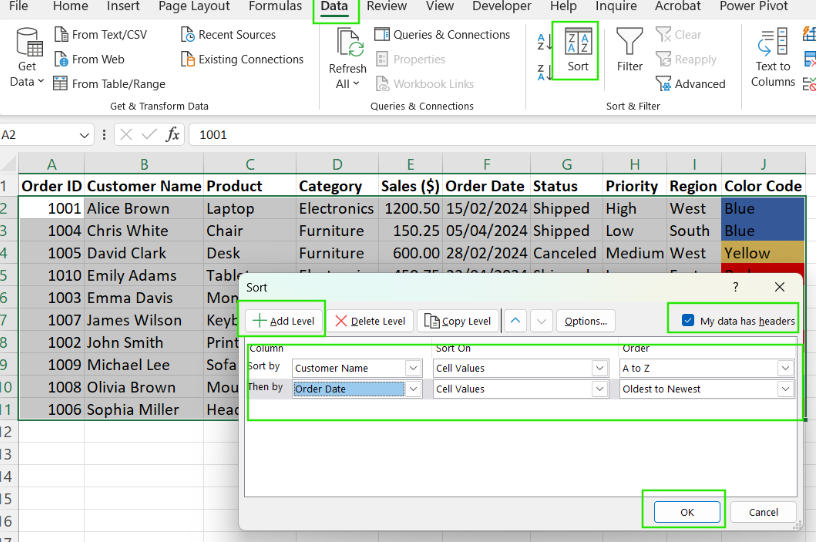
Task: Expand Then by Order Date dropdown
Action: tap(414, 389)
